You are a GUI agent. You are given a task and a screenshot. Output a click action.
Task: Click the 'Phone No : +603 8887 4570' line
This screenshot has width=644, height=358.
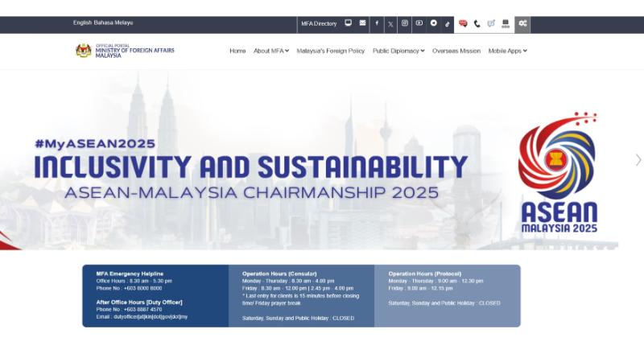point(129,309)
